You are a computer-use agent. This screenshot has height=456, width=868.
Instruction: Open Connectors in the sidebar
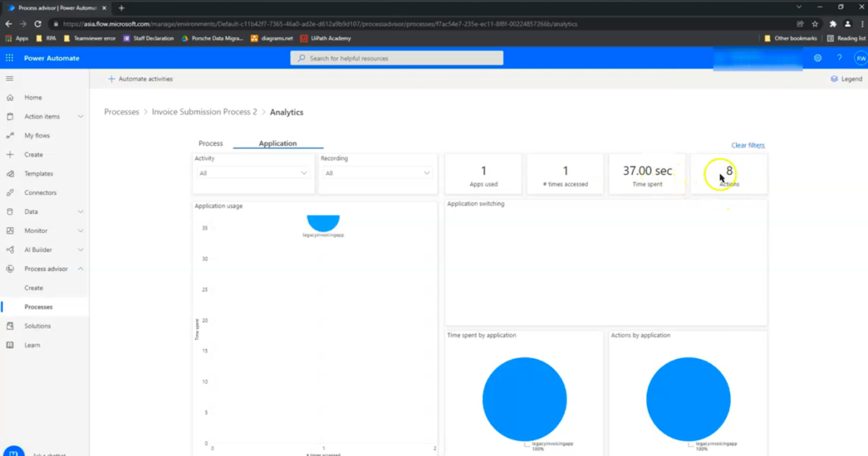(40, 192)
